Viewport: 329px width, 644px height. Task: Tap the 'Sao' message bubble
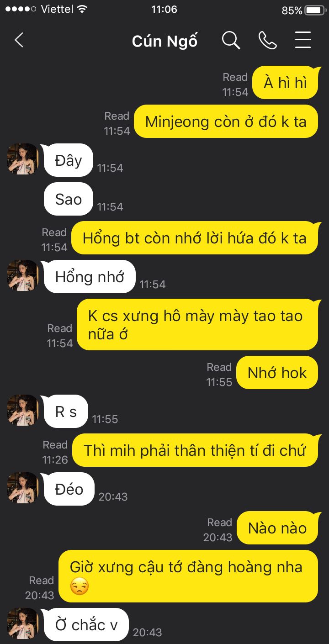(69, 199)
